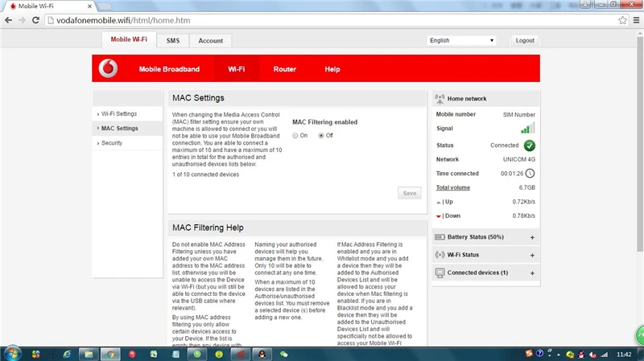Viewport: 644px width, 361px height.
Task: Open the Windows Start button
Action: click(12, 354)
